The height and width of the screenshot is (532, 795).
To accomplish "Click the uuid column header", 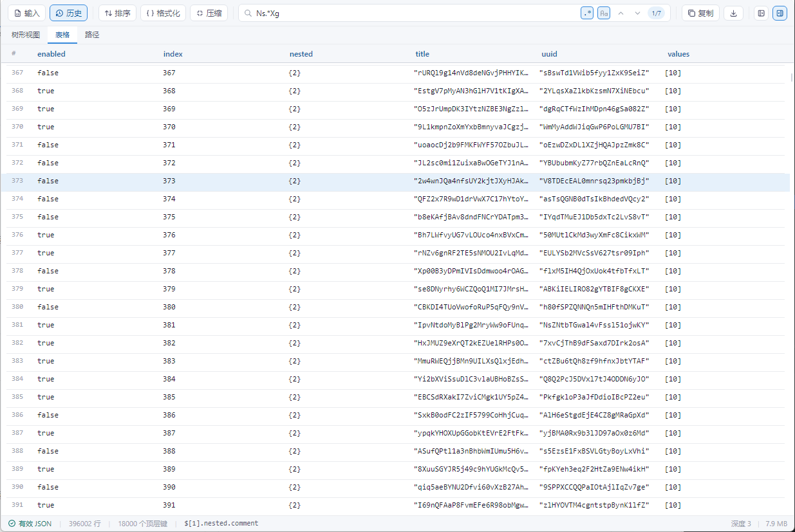I will coord(549,54).
